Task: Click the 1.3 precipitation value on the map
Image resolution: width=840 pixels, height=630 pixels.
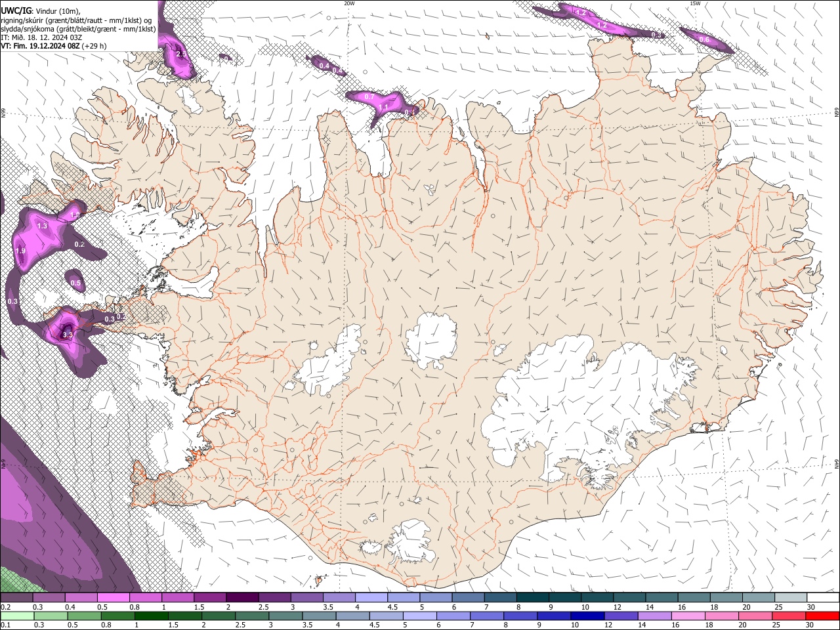Action: [43, 226]
